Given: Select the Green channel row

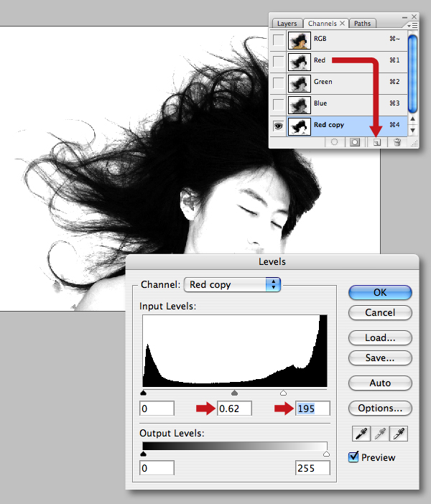Looking at the screenshot, I should click(x=338, y=83).
